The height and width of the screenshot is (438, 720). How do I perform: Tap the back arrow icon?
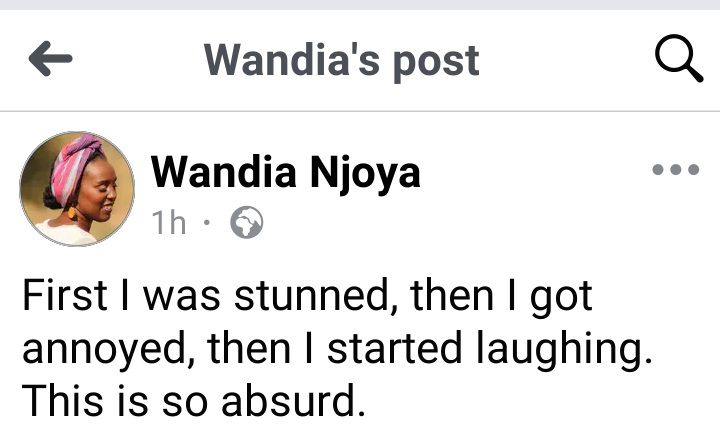[50, 61]
